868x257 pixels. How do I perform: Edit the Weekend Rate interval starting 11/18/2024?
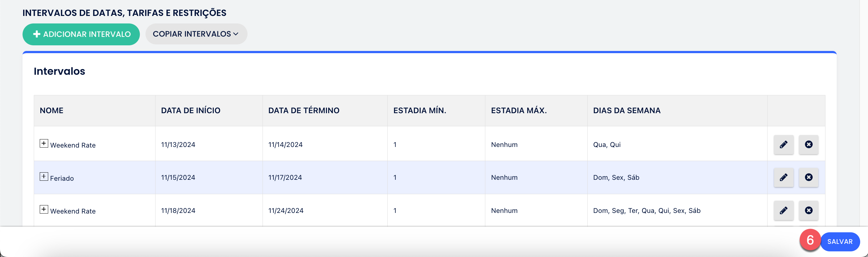[784, 210]
